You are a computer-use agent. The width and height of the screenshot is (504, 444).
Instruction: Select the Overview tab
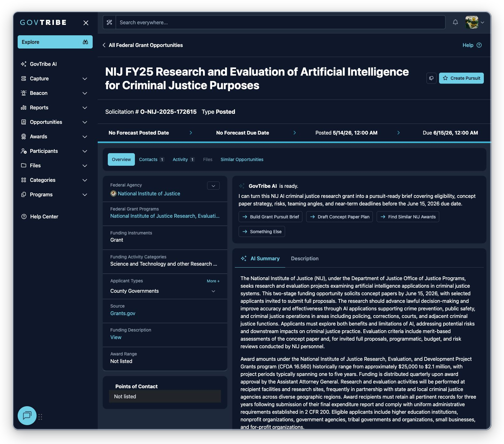(121, 159)
